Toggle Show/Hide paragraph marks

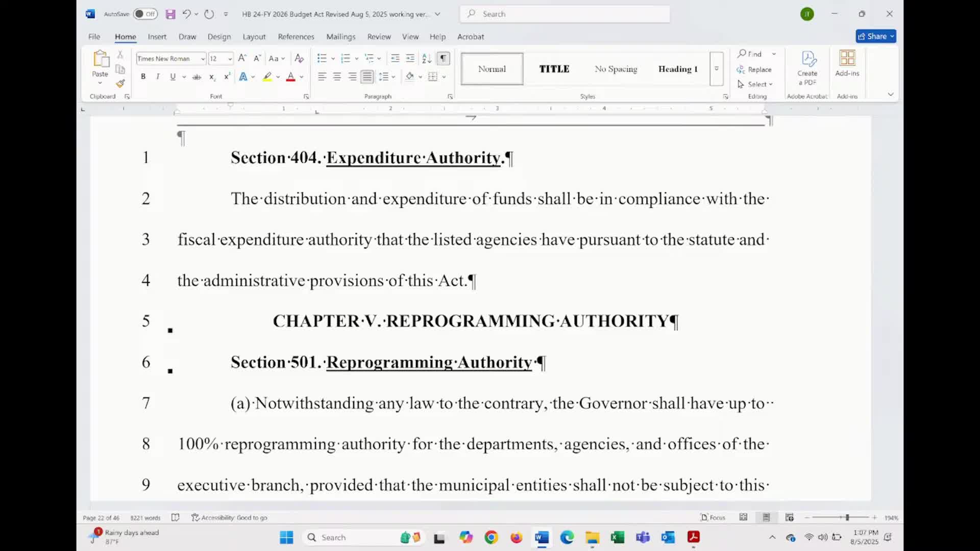click(444, 58)
